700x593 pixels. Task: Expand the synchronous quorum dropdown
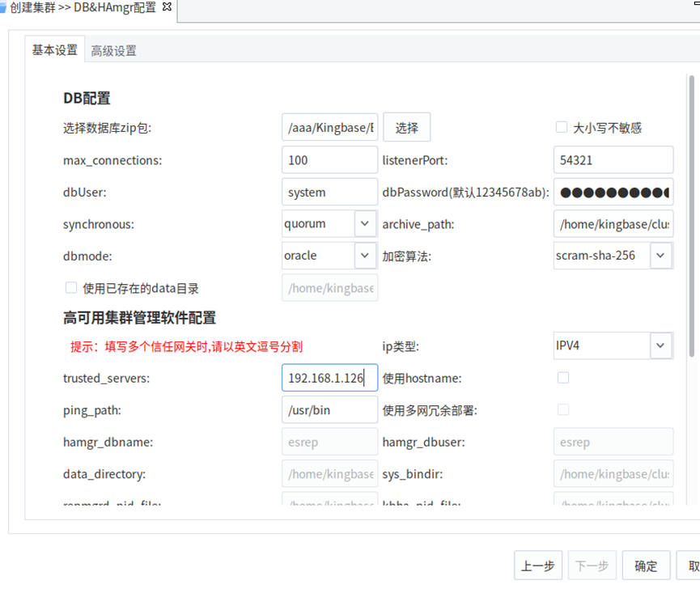365,224
